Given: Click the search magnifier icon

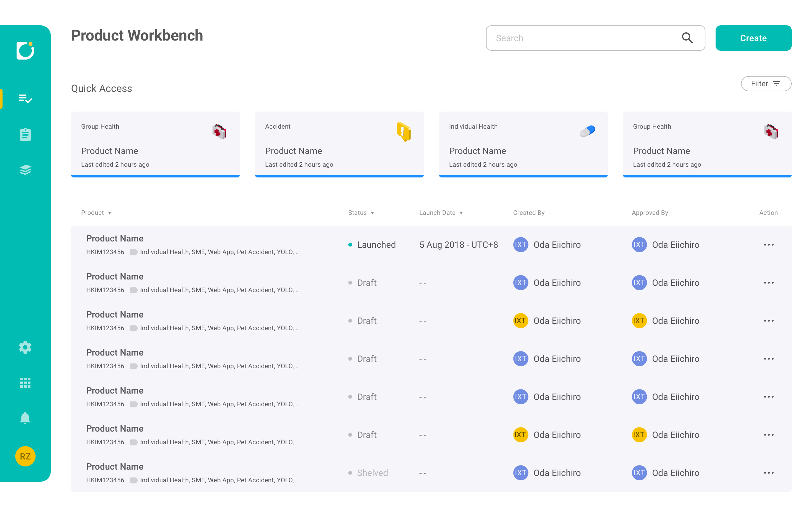Looking at the screenshot, I should tap(687, 38).
